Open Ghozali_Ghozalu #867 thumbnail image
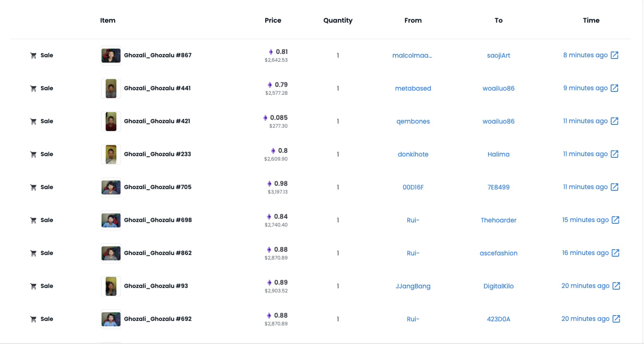The width and height of the screenshot is (644, 344). click(111, 55)
